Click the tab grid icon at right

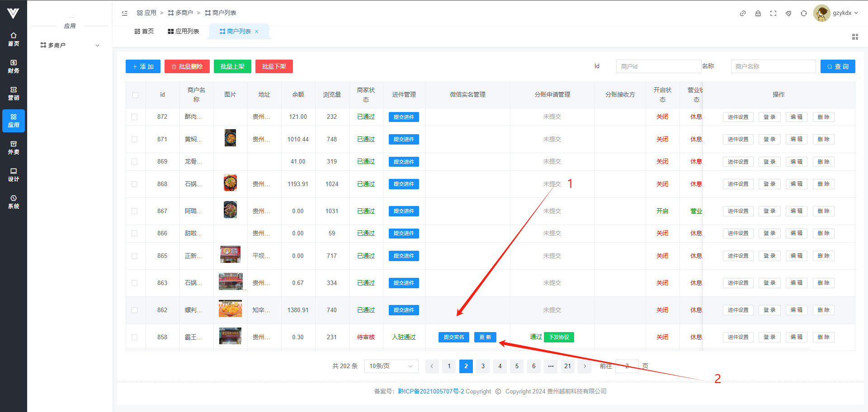(x=854, y=37)
